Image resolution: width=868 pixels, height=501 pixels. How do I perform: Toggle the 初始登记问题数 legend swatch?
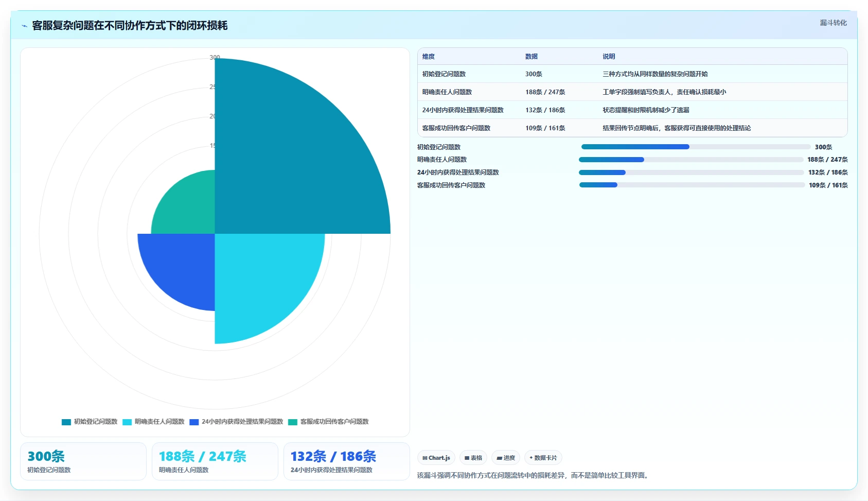click(x=66, y=422)
